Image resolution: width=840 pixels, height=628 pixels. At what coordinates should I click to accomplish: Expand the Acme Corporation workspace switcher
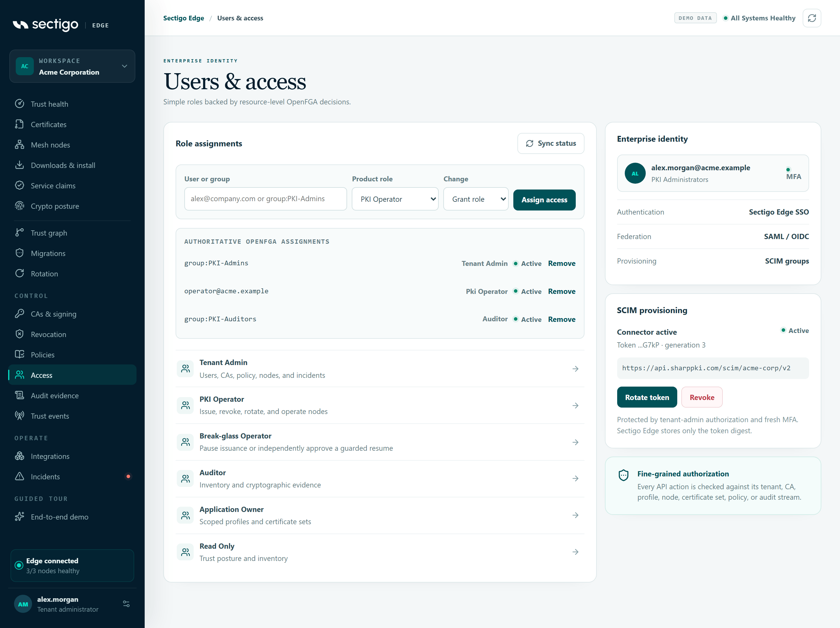72,66
